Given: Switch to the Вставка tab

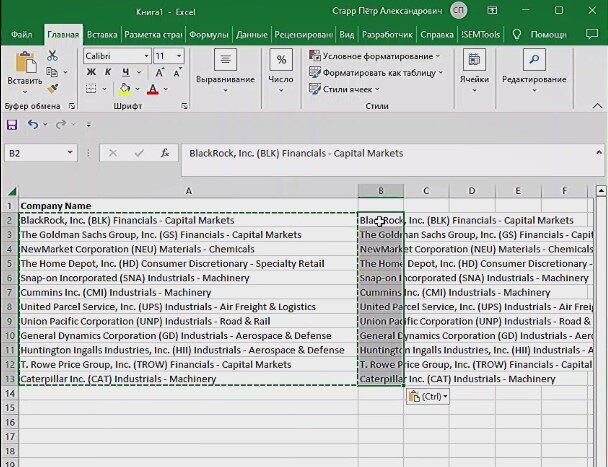Looking at the screenshot, I should click(102, 35).
